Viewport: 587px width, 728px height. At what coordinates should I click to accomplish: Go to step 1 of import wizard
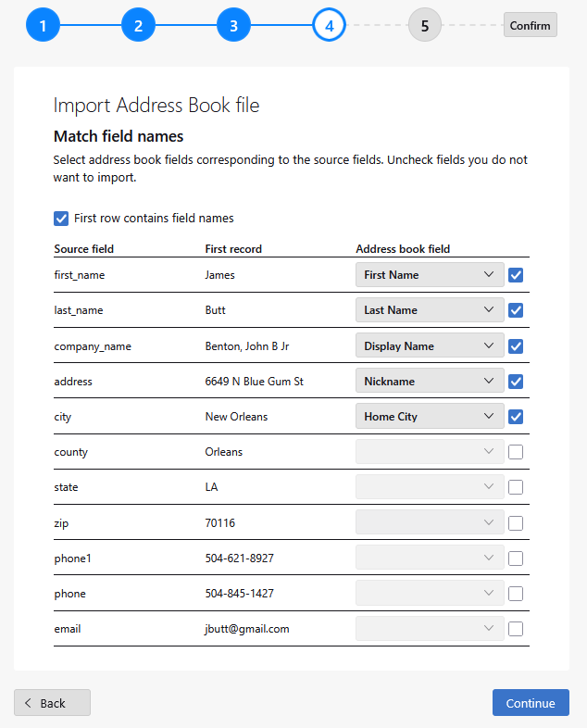click(43, 25)
